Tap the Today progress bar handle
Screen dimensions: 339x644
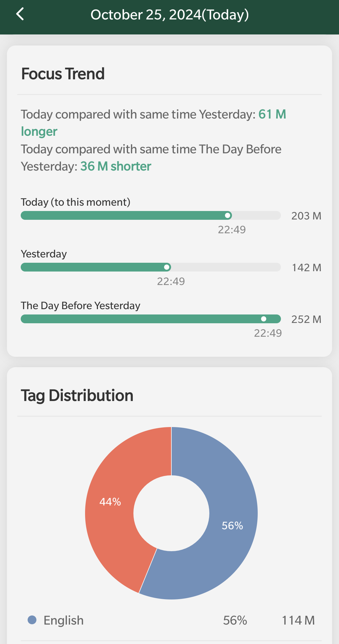coord(228,215)
